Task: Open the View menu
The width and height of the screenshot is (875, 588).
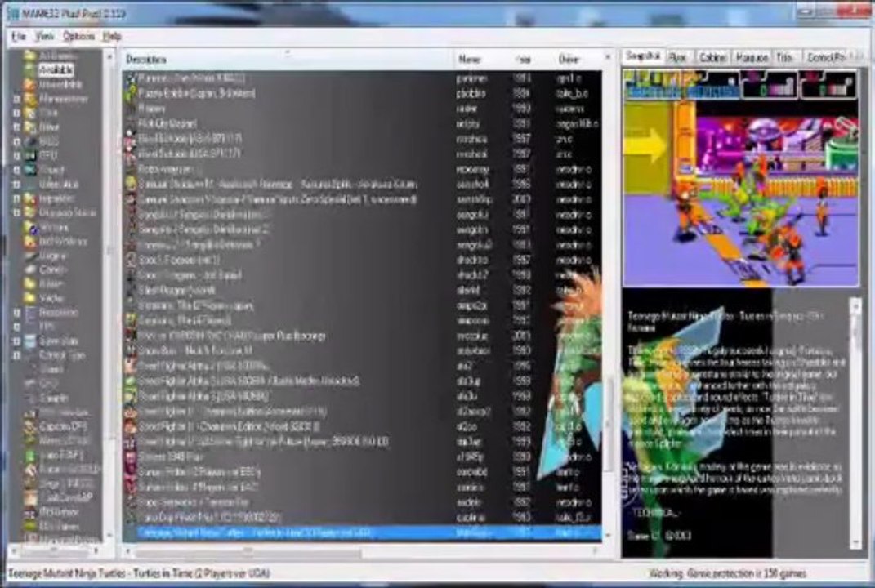Action: click(45, 36)
